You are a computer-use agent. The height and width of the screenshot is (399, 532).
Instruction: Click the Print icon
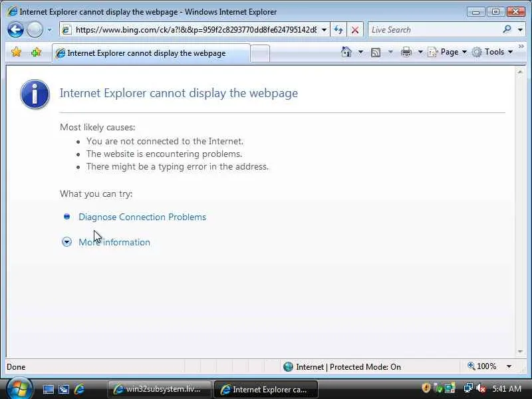click(406, 52)
